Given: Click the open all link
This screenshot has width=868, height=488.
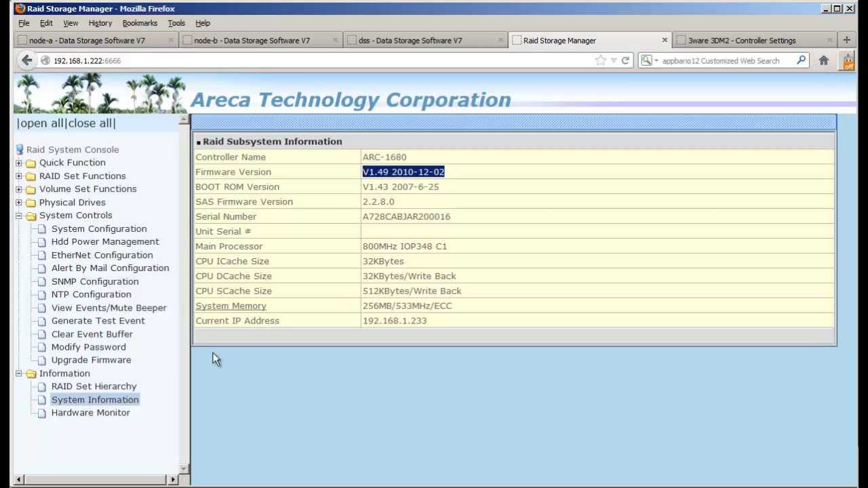Looking at the screenshot, I should pyautogui.click(x=42, y=123).
